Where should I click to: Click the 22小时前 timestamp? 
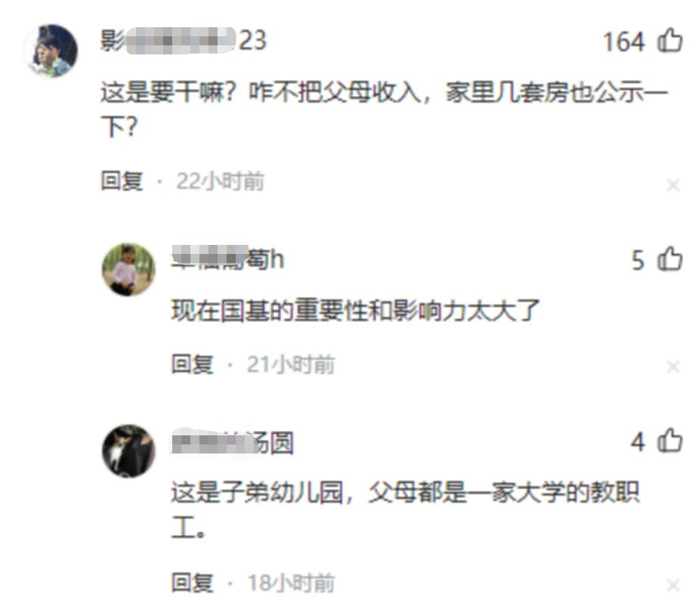(x=221, y=181)
